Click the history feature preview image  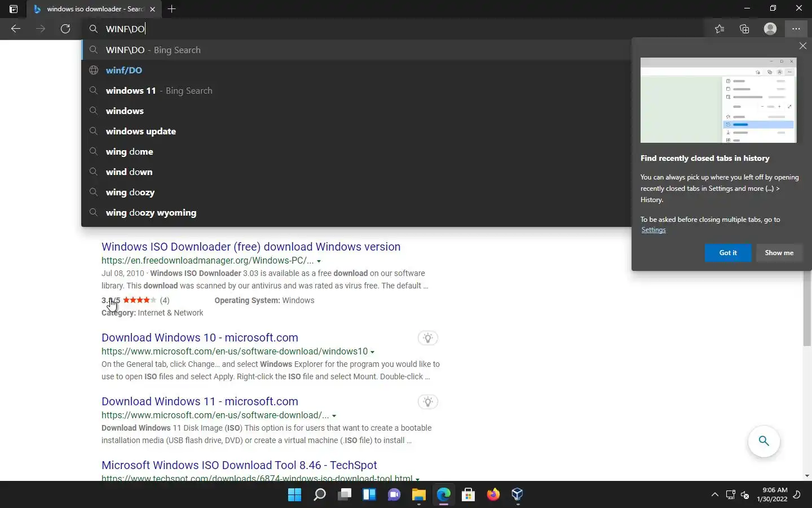pyautogui.click(x=718, y=100)
